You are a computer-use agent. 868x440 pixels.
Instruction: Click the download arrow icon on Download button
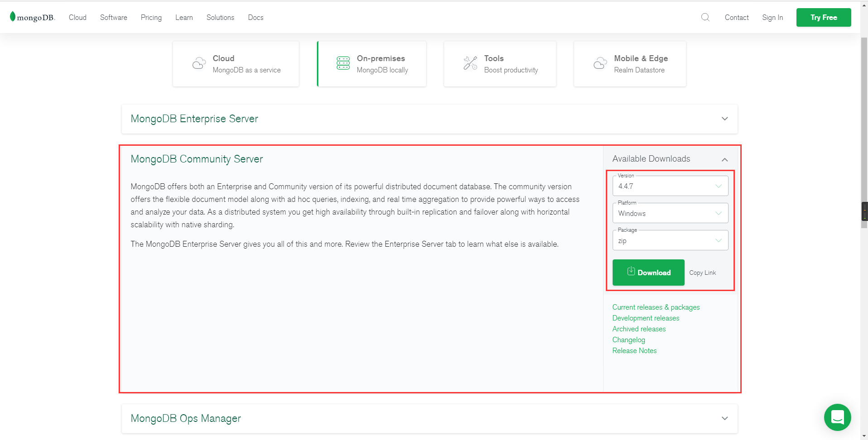[631, 271]
